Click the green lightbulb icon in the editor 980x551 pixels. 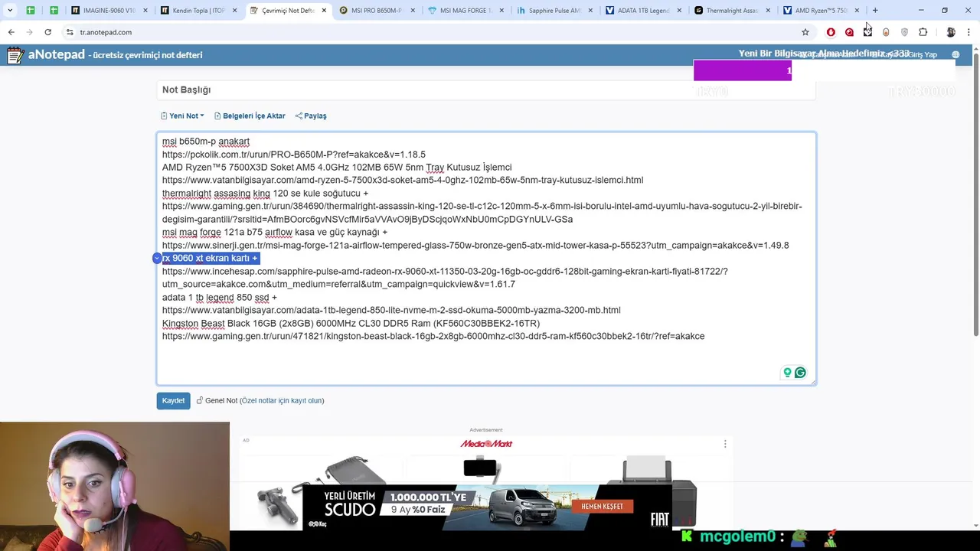click(787, 373)
